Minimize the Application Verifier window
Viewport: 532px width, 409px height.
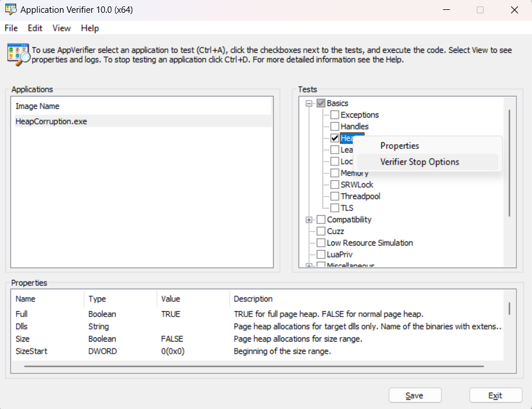tap(446, 10)
